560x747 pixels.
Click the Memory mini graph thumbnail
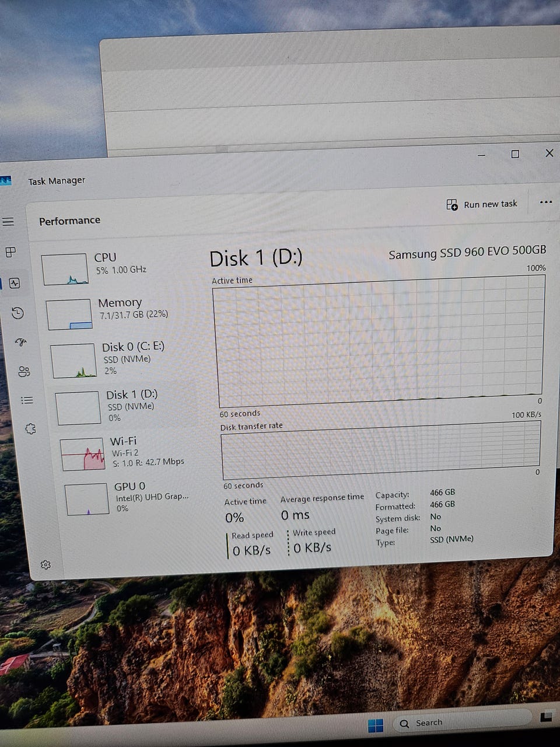tap(69, 315)
